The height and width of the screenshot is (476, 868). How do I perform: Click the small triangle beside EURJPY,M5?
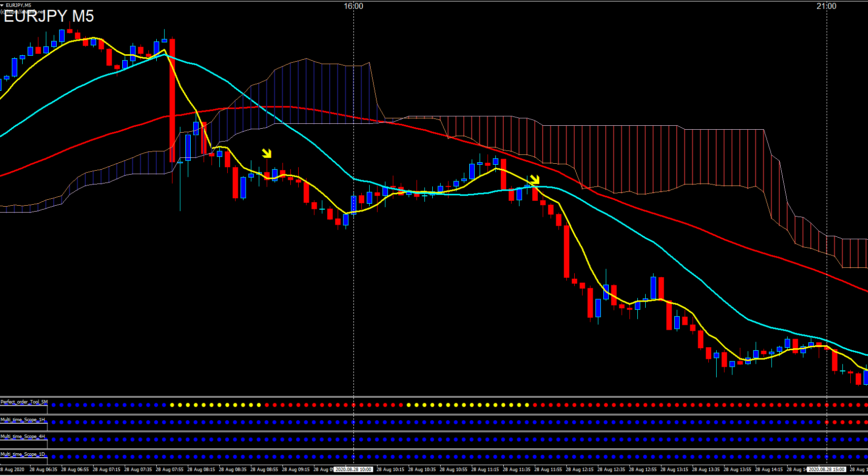point(2,5)
